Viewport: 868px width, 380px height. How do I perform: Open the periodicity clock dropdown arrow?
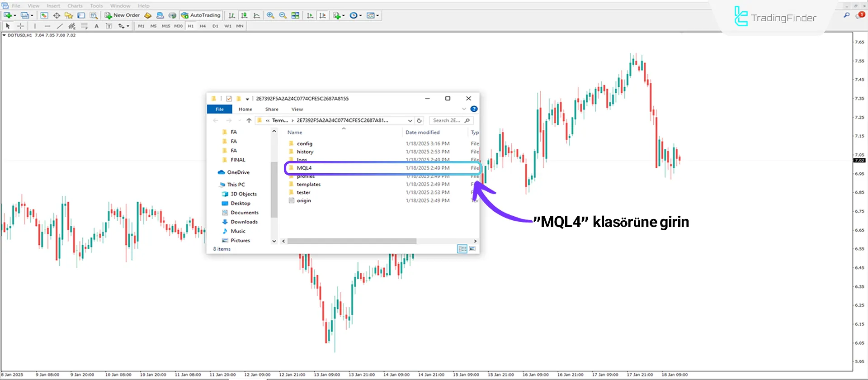pyautogui.click(x=360, y=15)
